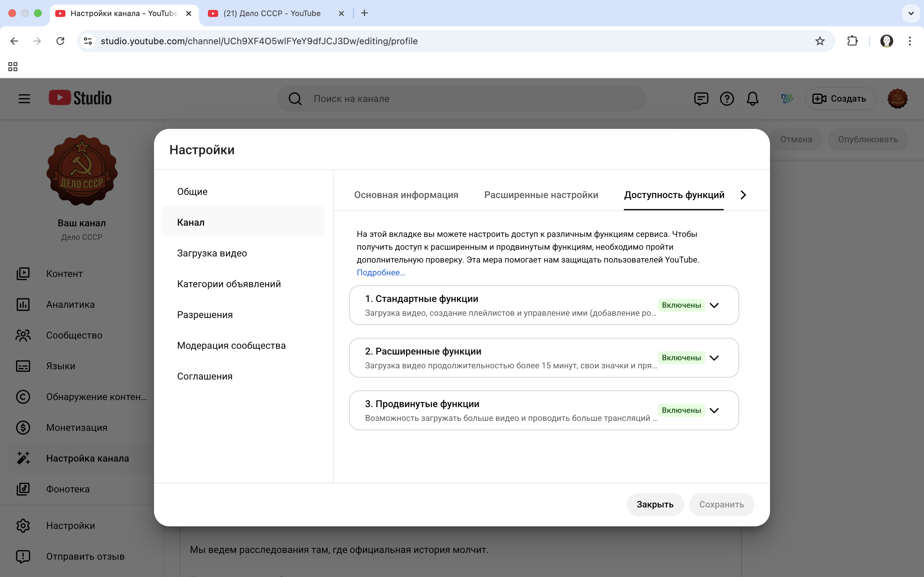Open the hamburger menu in Studio

[24, 99]
